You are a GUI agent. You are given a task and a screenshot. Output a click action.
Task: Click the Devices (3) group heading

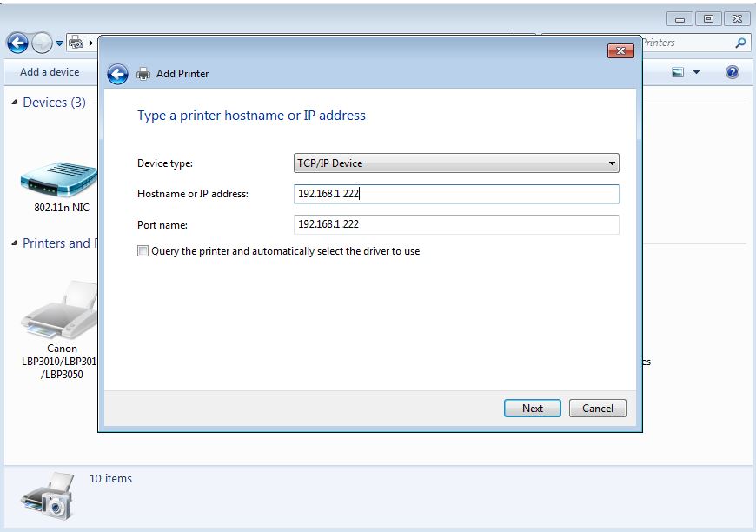coord(54,103)
